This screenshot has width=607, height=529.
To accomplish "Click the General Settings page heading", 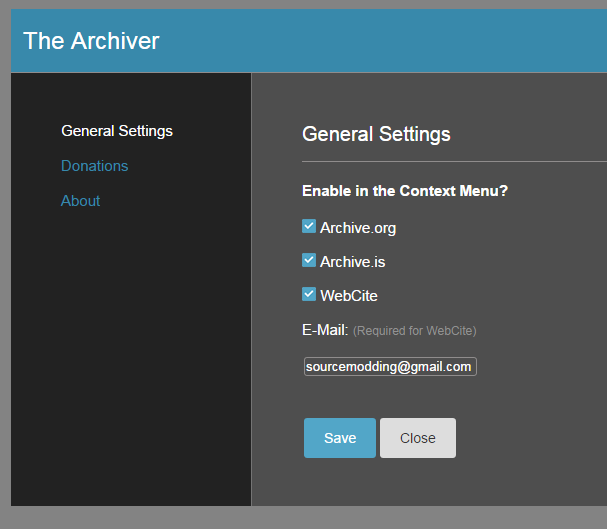I will pos(376,134).
